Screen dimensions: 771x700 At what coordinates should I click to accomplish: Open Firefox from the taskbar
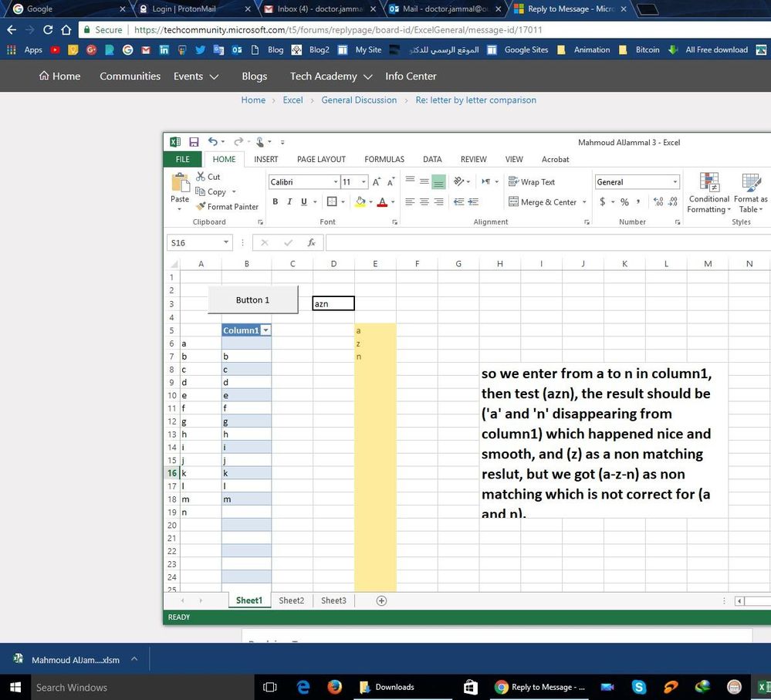coord(334,687)
